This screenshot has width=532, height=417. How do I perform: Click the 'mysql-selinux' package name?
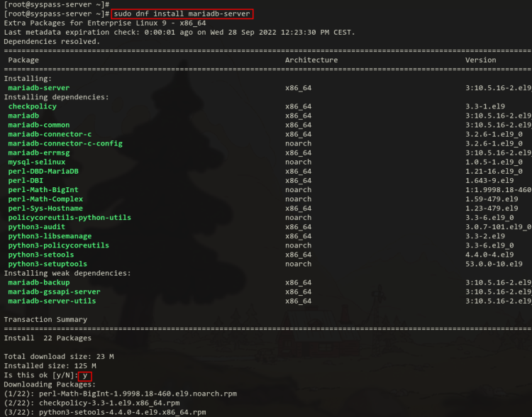pyautogui.click(x=37, y=162)
